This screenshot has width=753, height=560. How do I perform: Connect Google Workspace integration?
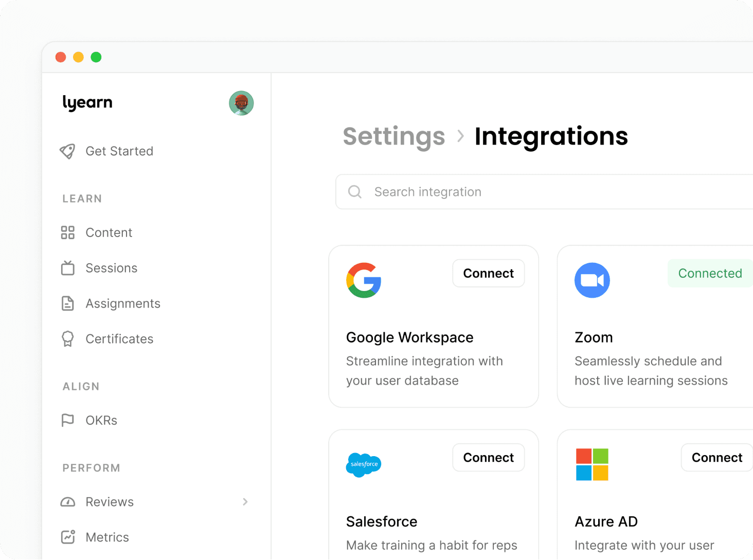(489, 273)
